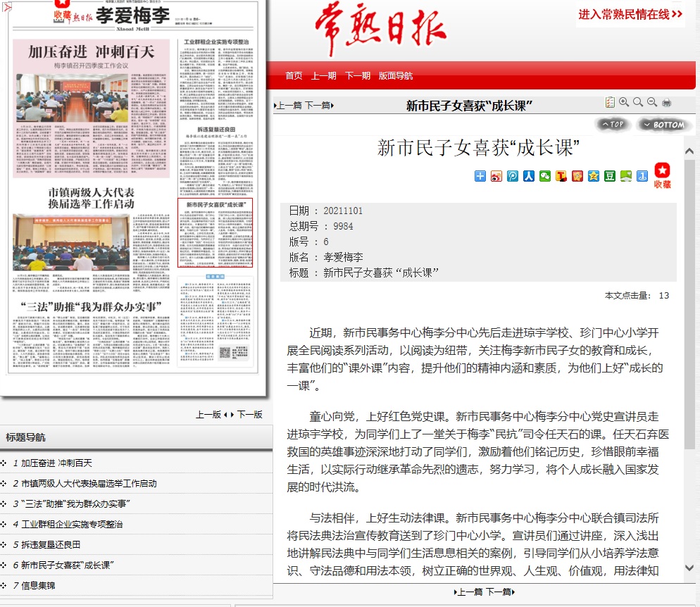Open 版面导航 in the red navigation bar

point(396,76)
